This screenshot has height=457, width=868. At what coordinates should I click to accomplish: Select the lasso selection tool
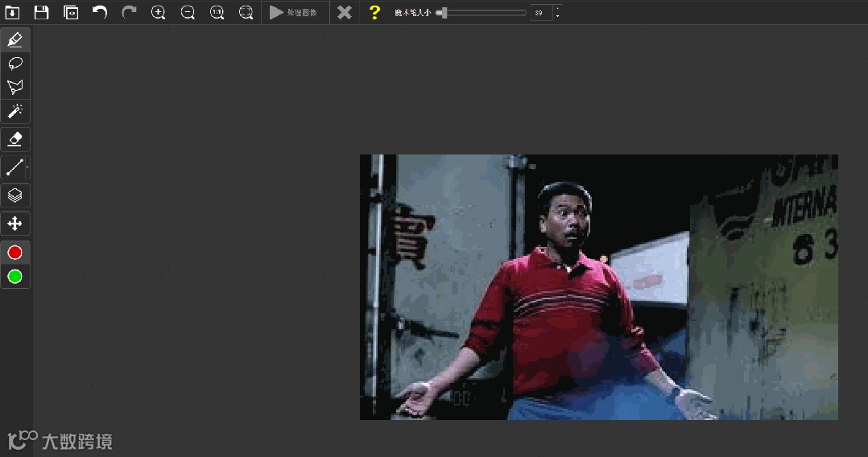point(15,64)
